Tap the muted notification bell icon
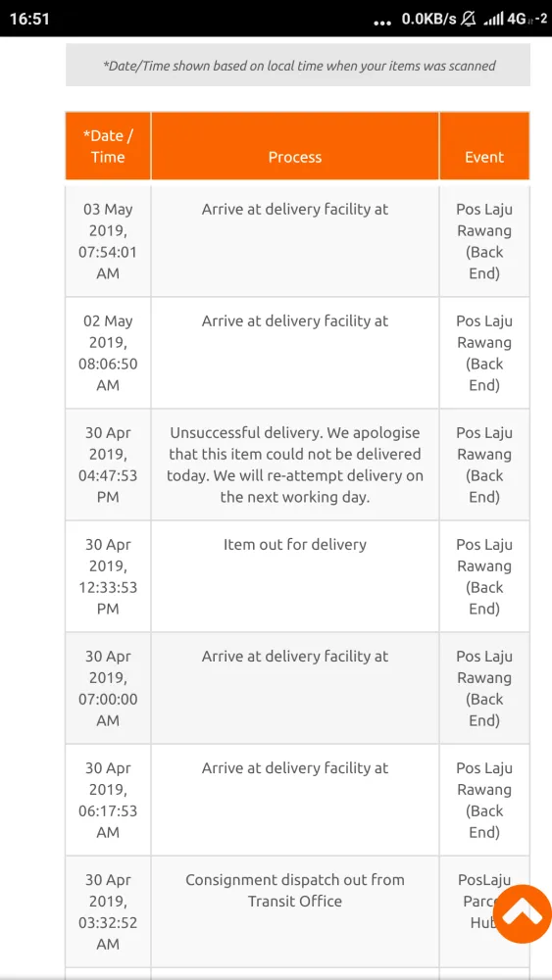Image resolution: width=552 pixels, height=980 pixels. (x=469, y=20)
